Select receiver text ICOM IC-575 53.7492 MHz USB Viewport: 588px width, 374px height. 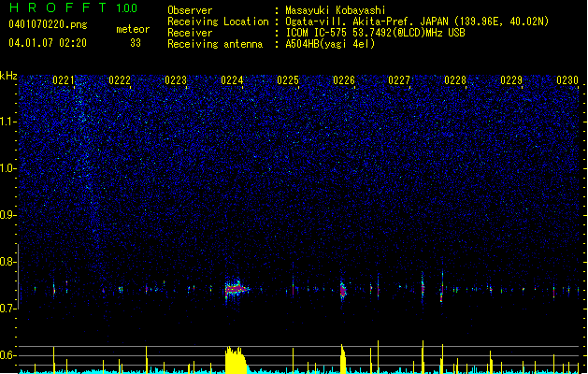[x=376, y=33]
